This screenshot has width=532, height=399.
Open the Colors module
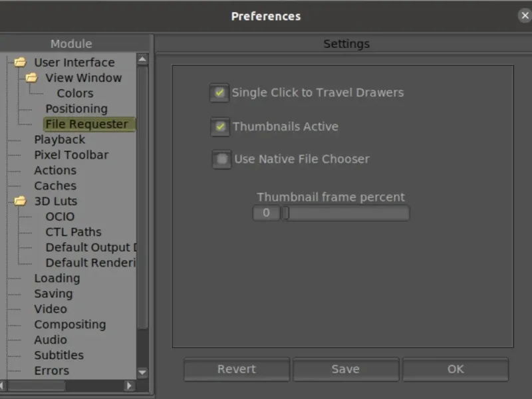pyautogui.click(x=75, y=93)
